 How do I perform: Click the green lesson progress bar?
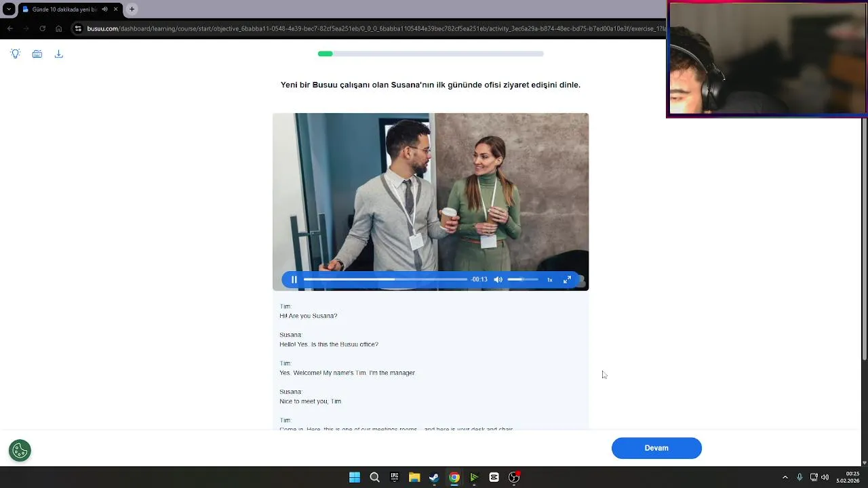[x=431, y=54]
